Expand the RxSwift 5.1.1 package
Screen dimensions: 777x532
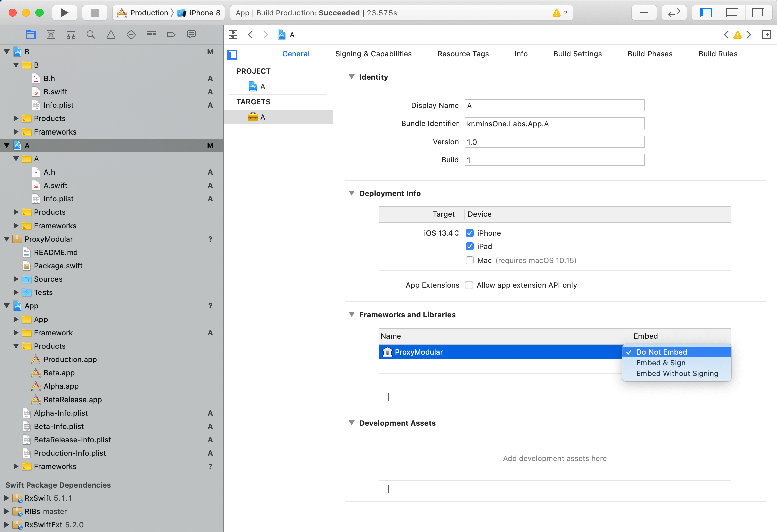[x=6, y=498]
